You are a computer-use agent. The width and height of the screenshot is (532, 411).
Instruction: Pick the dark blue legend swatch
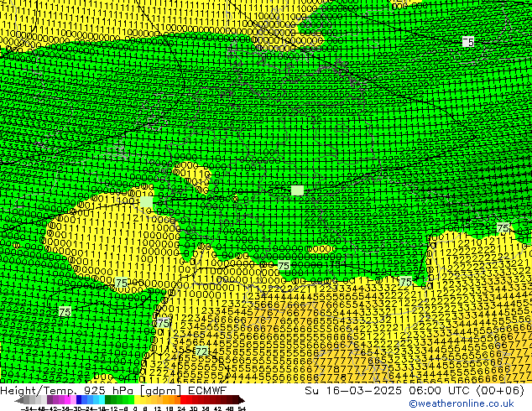point(79,400)
